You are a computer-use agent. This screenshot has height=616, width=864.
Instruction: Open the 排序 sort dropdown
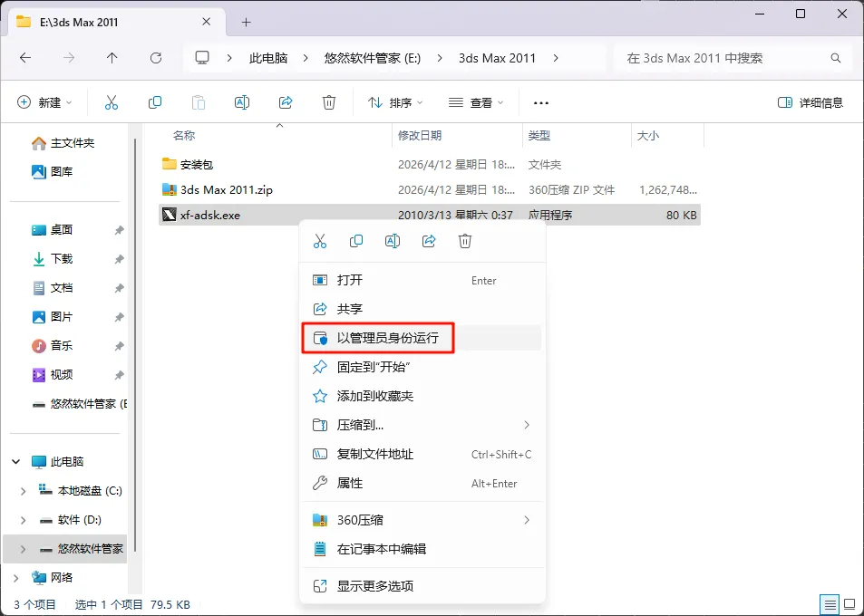click(395, 102)
